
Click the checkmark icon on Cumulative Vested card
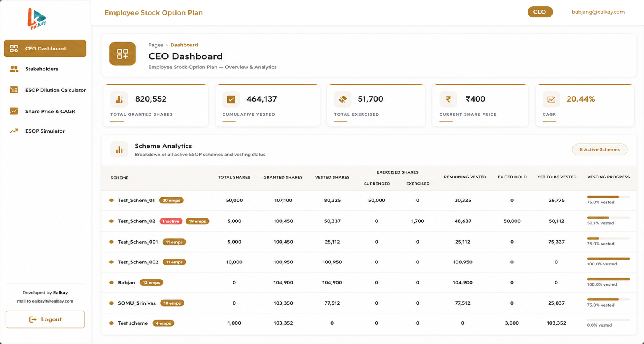click(x=231, y=99)
